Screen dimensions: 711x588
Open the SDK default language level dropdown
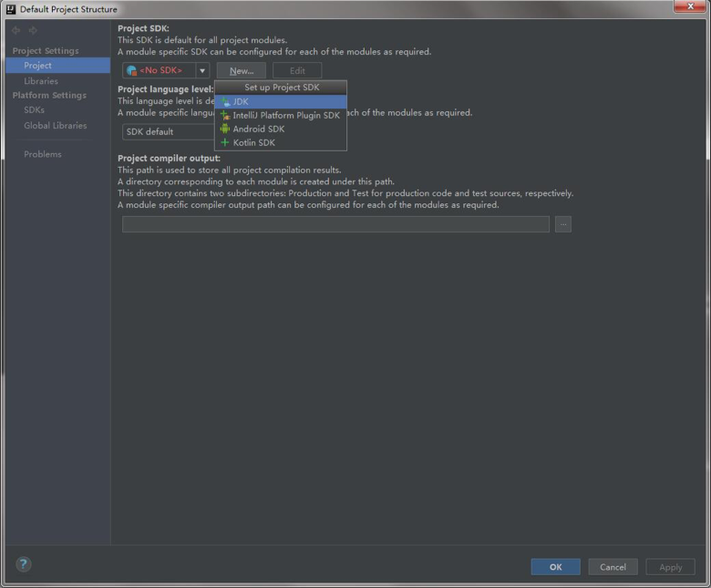(169, 132)
